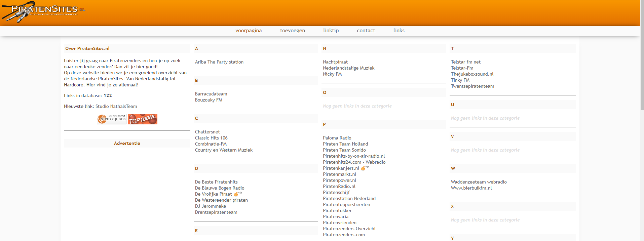Click the PiratenSites logo in header
Image resolution: width=644 pixels, height=241 pixels.
pos(44,11)
